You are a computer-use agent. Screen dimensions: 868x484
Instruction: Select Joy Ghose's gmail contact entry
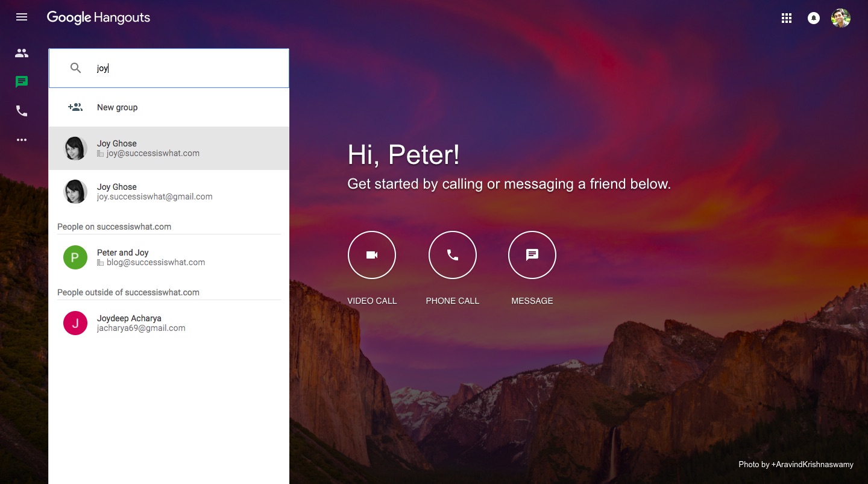coord(154,191)
